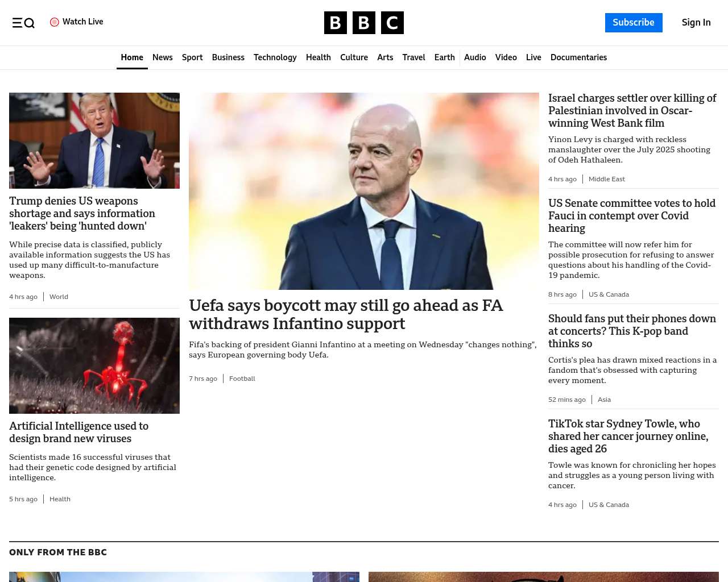Click the Subscribe button
This screenshot has width=728, height=582.
pos(634,23)
